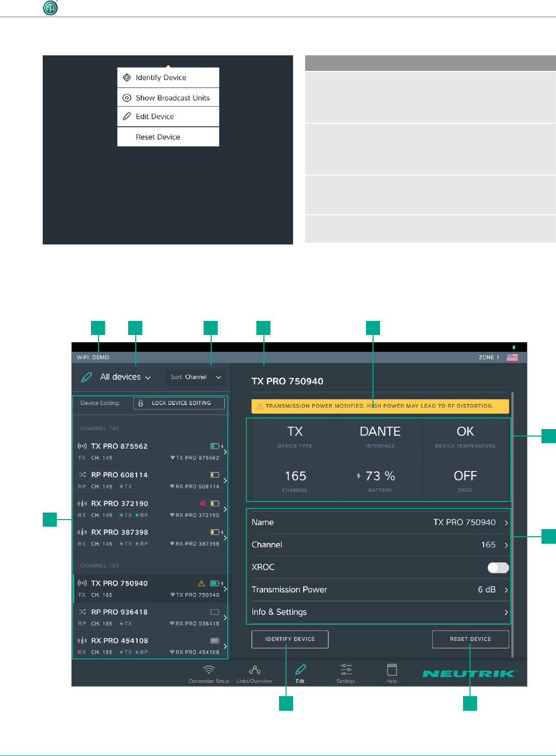
Task: Click the LOCK DEVICE EDITING button
Action: pos(179,403)
